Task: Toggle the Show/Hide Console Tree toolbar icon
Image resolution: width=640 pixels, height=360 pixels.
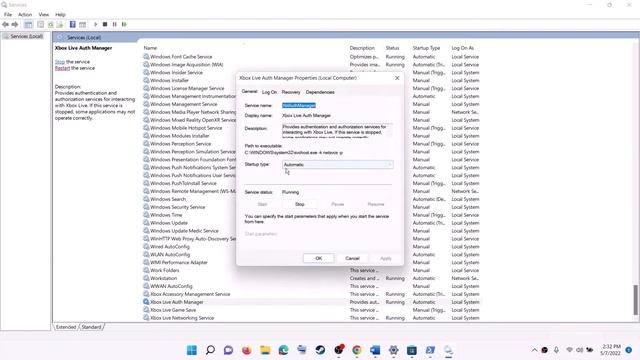Action: [28, 24]
